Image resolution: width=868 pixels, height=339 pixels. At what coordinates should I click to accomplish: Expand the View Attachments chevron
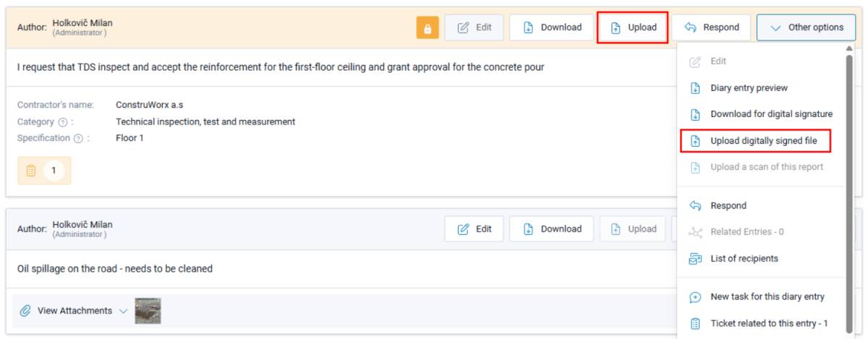click(x=123, y=311)
